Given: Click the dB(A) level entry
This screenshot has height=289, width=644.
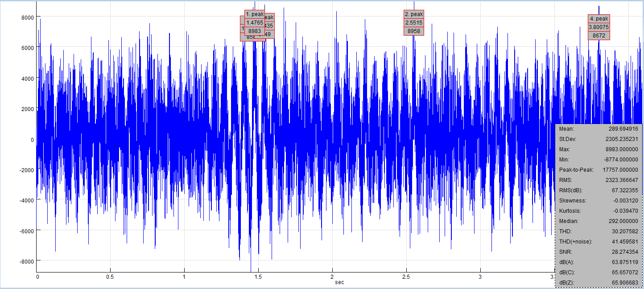Looking at the screenshot, I should [598, 262].
